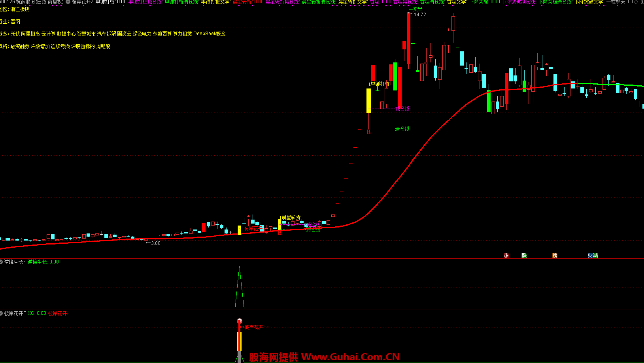
Task: Click the red 涨 event marker
Action: (x=506, y=256)
